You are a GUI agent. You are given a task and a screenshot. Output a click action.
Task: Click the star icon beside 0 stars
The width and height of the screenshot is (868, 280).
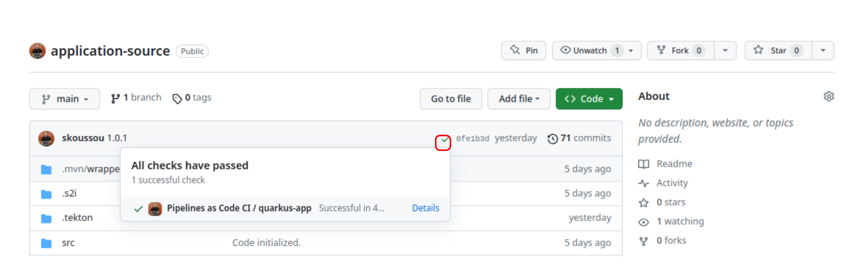(644, 203)
